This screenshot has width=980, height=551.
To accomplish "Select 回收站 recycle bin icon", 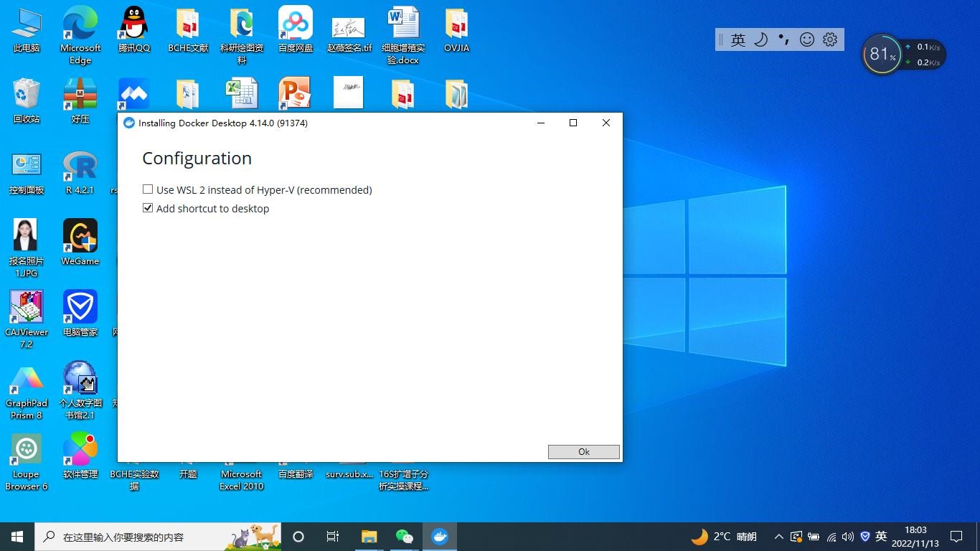I will coord(27,101).
